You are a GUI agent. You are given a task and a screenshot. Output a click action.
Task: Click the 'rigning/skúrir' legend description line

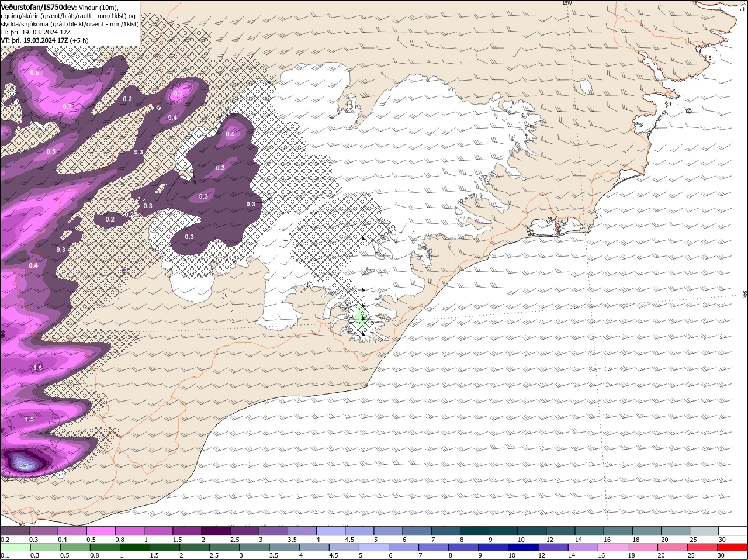[69, 16]
